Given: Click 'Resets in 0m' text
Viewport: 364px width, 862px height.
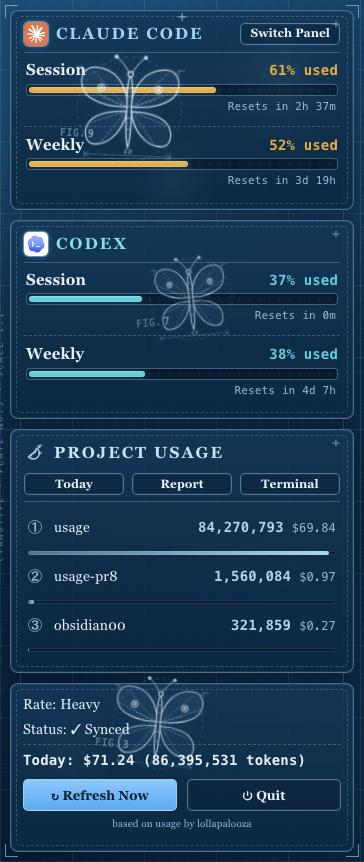Looking at the screenshot, I should coord(295,315).
